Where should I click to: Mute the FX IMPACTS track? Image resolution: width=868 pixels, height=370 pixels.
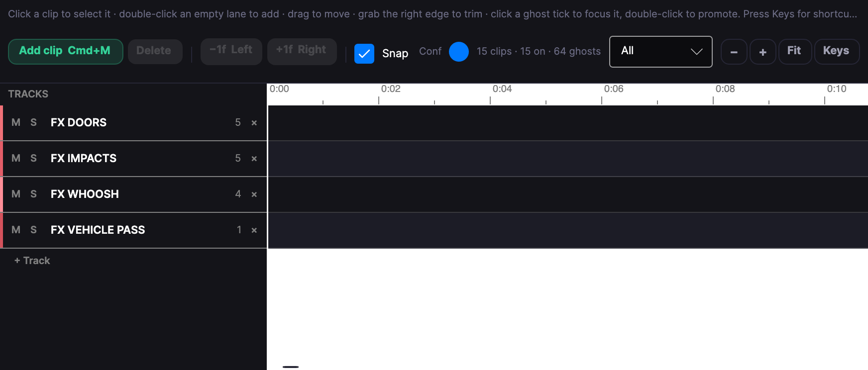click(16, 158)
